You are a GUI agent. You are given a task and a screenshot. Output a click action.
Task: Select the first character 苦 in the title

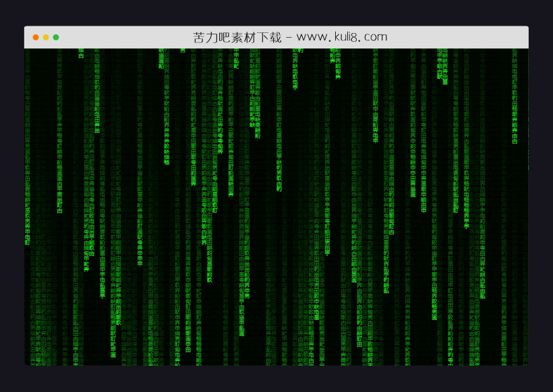(x=199, y=37)
